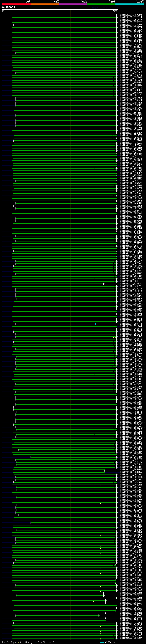
Task: Select label UniRef100_A9SHH6
Action: pos(131,82)
